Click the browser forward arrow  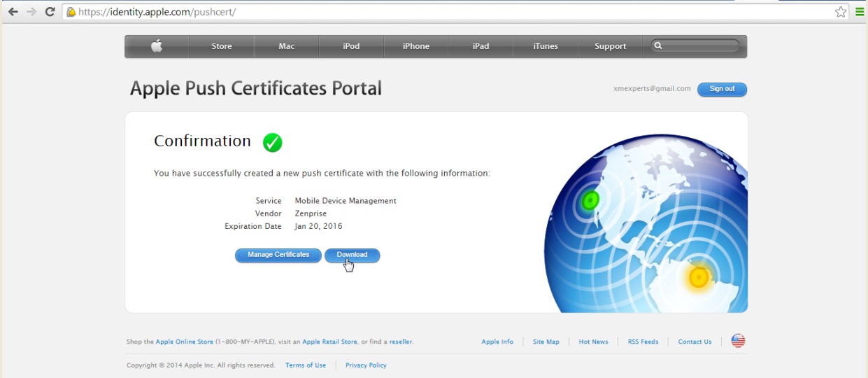pyautogui.click(x=31, y=12)
